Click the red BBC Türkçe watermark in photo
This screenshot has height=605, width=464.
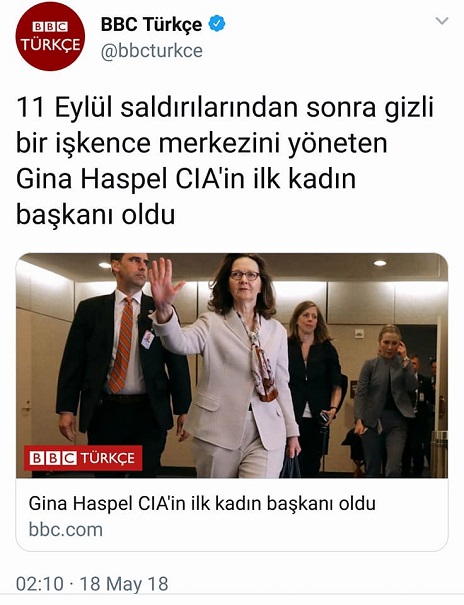point(83,458)
